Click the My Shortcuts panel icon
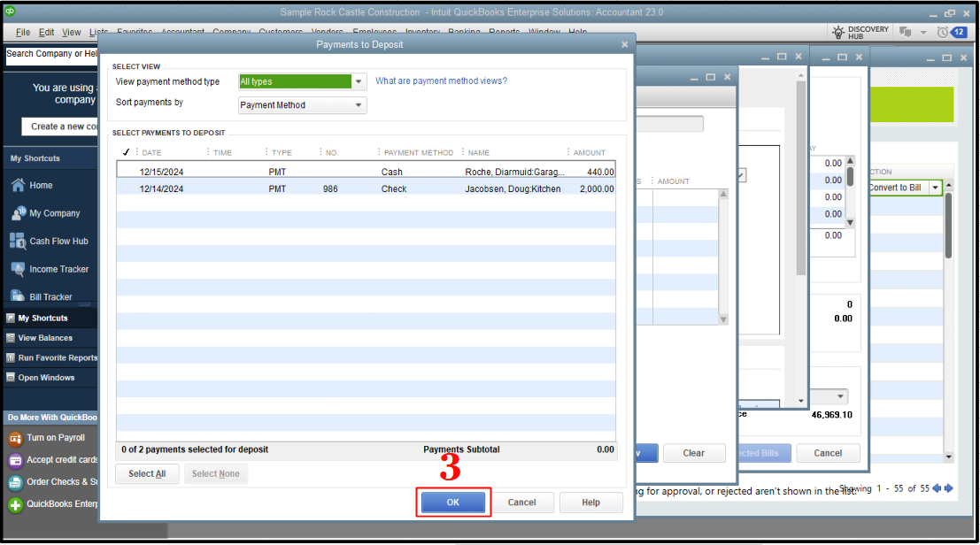980x545 pixels. pyautogui.click(x=10, y=318)
